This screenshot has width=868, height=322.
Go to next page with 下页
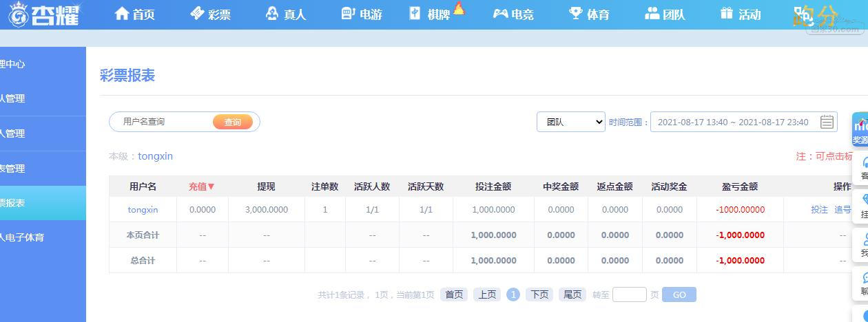tap(539, 294)
